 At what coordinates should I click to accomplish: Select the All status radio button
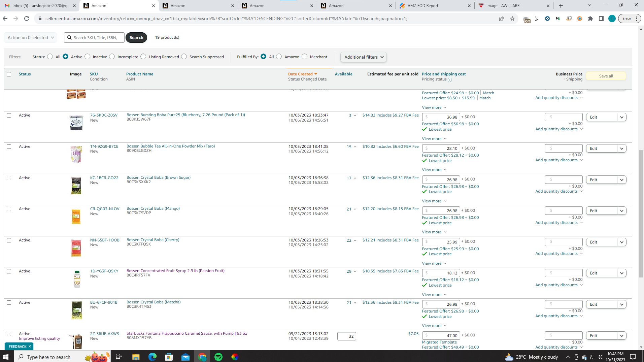coord(50,57)
